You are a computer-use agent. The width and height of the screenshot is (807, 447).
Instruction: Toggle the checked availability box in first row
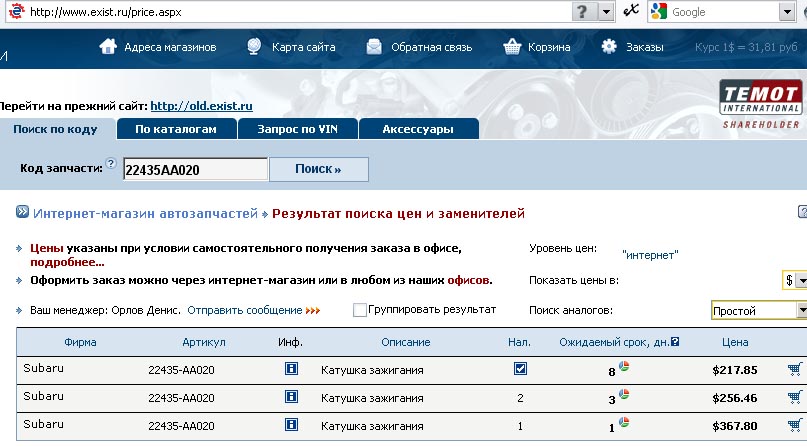(520, 369)
